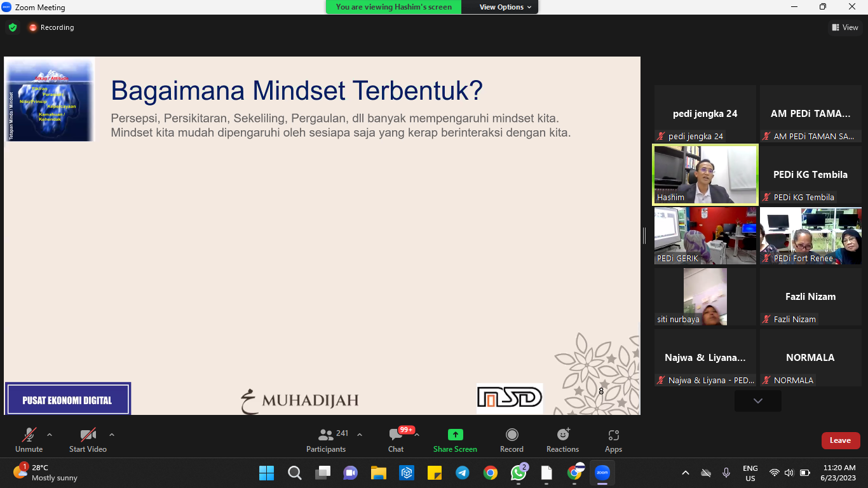Open the View layout menu
This screenshot has width=868, height=488.
tap(844, 27)
